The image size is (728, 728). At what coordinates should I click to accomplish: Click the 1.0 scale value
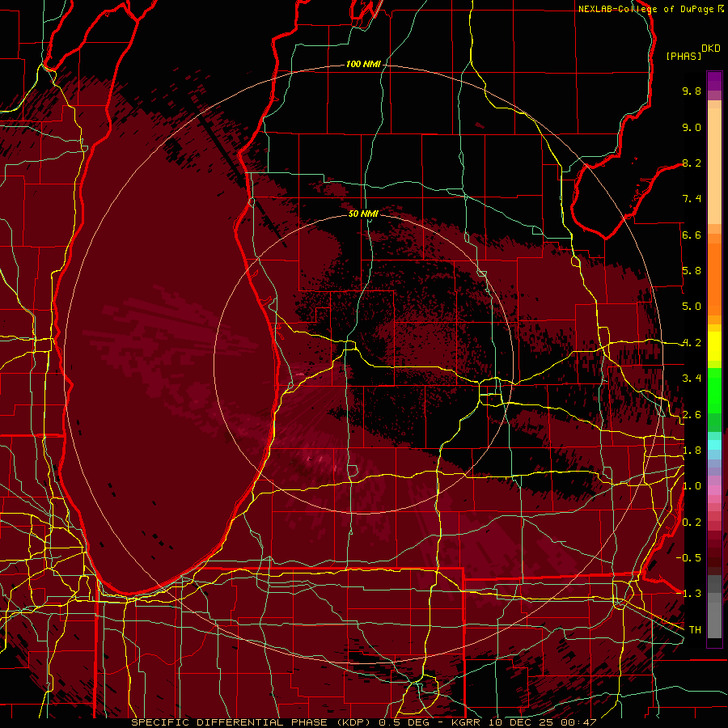point(692,486)
